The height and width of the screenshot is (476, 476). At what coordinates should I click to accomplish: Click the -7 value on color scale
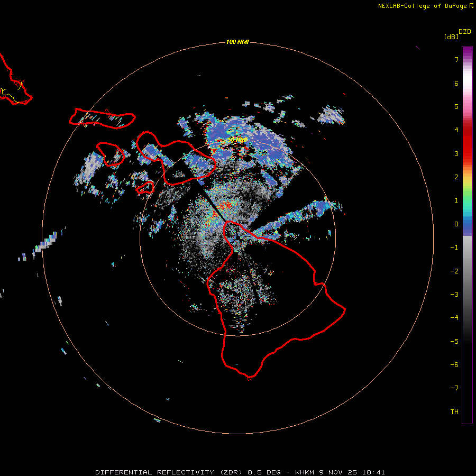[x=454, y=388]
